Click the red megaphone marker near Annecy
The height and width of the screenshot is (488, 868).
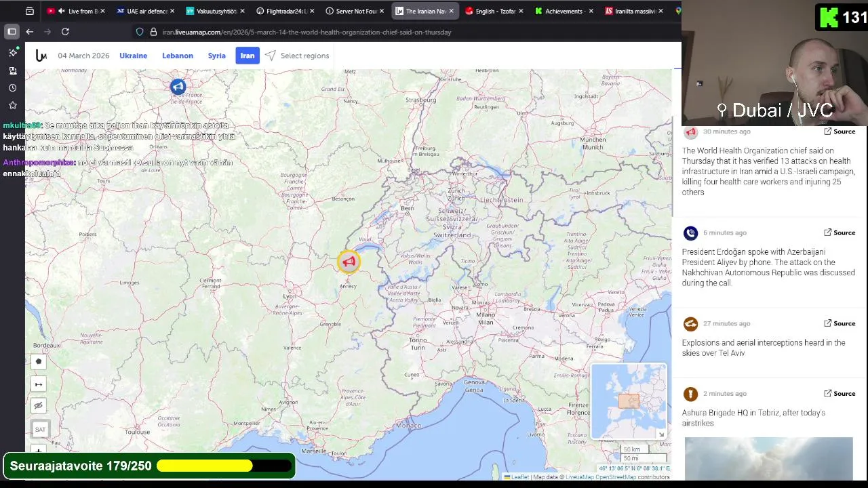point(349,262)
